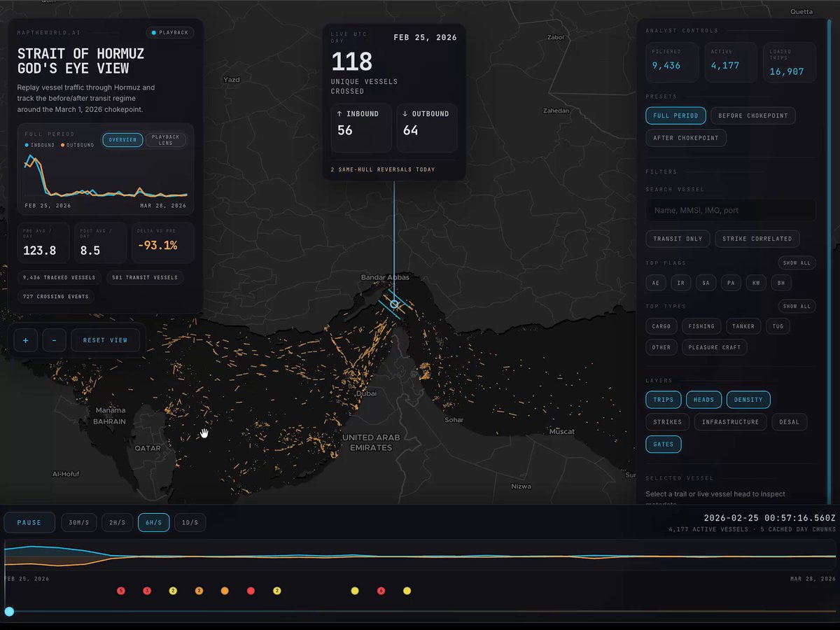Click the plus zoom-in map button

pyautogui.click(x=26, y=340)
